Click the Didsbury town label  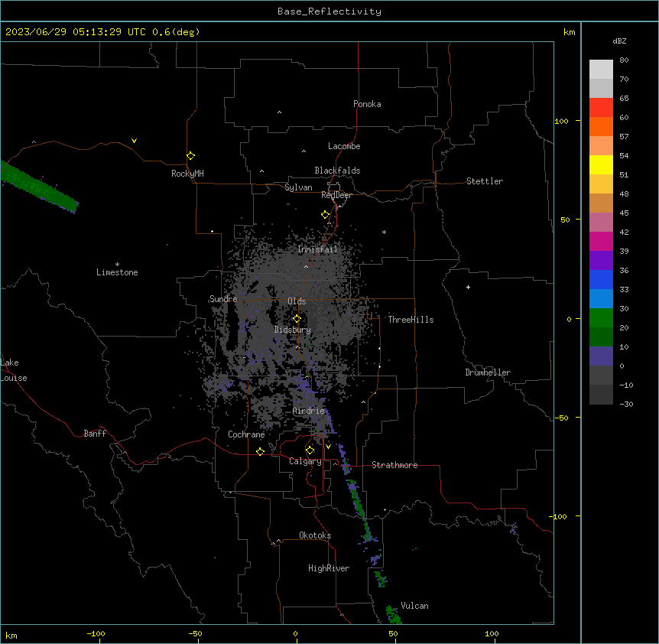[293, 330]
